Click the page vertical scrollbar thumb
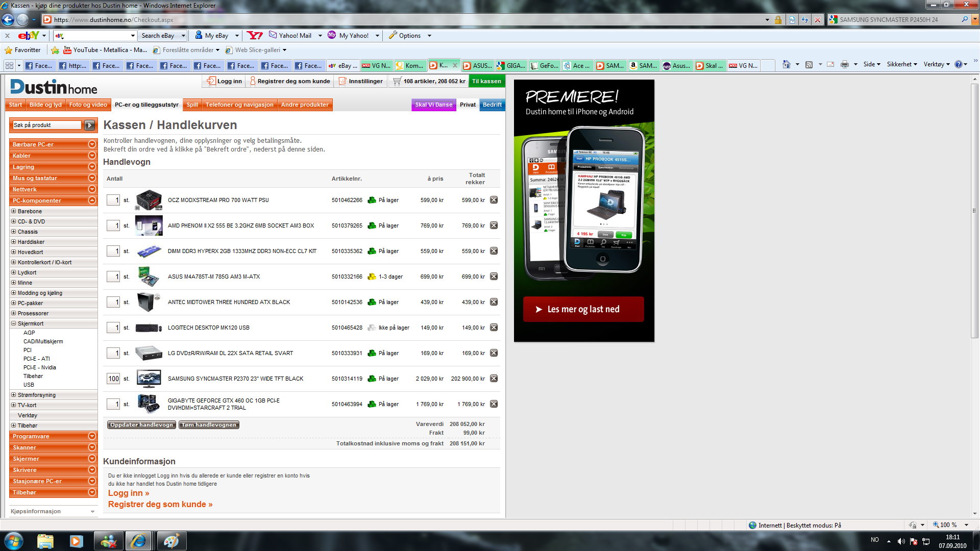 pyautogui.click(x=975, y=211)
